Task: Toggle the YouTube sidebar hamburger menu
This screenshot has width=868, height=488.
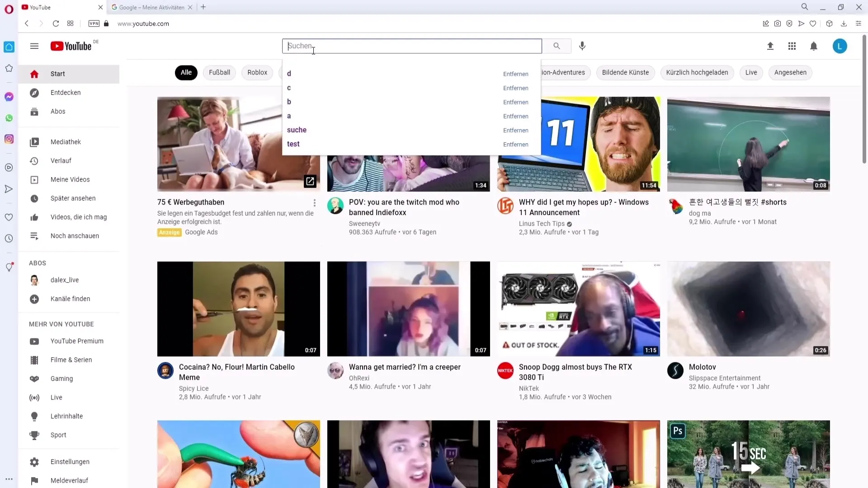Action: click(34, 46)
